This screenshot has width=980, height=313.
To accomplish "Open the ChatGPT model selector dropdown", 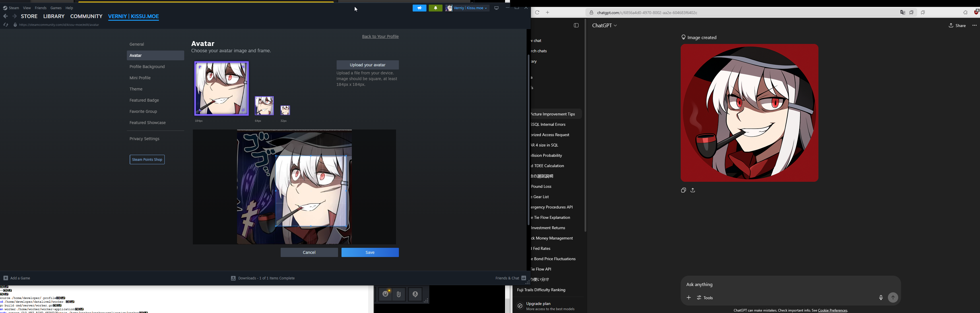I will click(x=605, y=26).
